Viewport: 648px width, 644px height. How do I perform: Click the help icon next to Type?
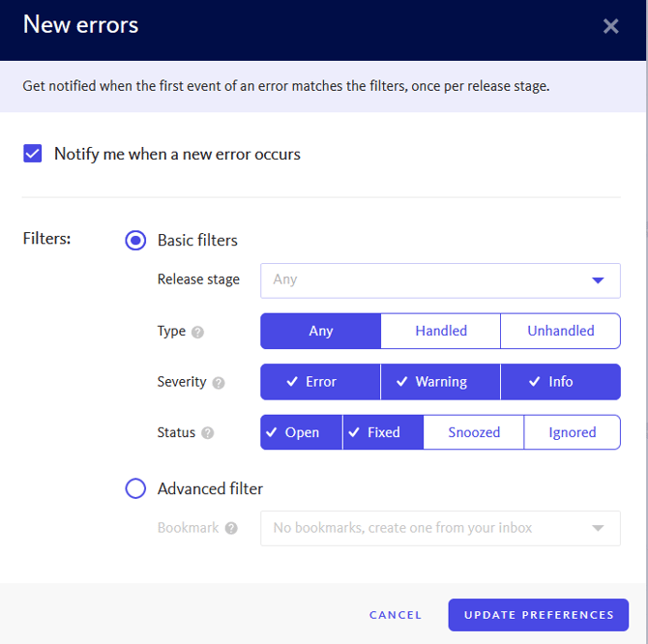pos(197,332)
